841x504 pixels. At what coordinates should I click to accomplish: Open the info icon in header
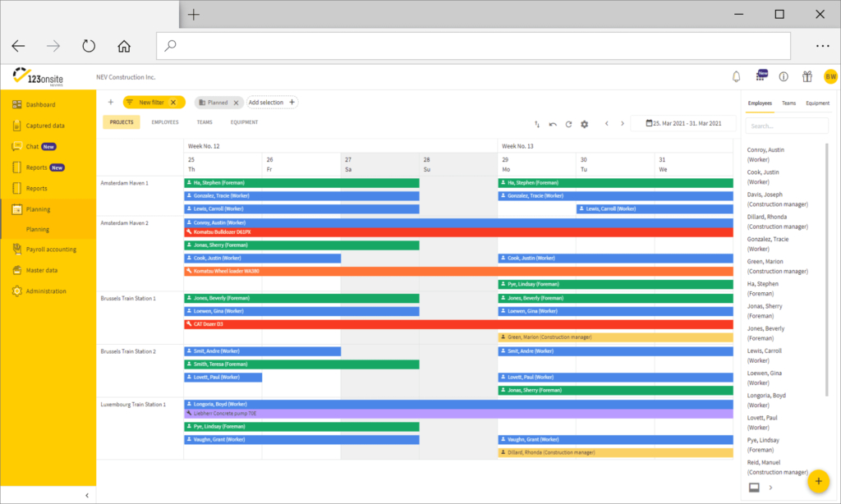click(784, 76)
